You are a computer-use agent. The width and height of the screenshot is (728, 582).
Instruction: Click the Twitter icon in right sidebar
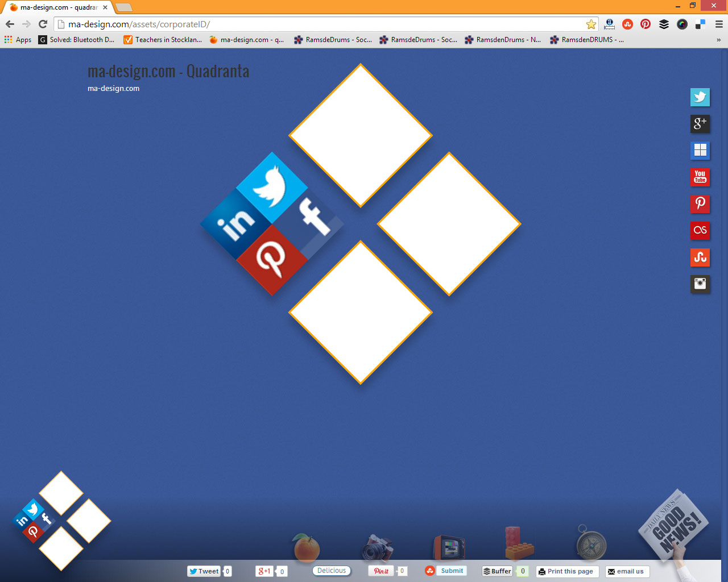pos(700,97)
